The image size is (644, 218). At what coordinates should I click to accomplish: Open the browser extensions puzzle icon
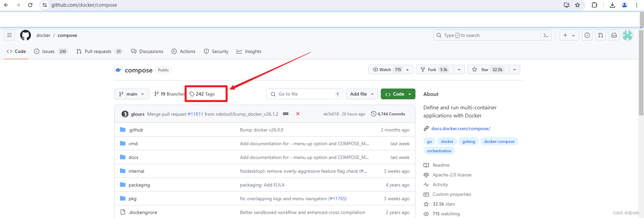(595, 5)
